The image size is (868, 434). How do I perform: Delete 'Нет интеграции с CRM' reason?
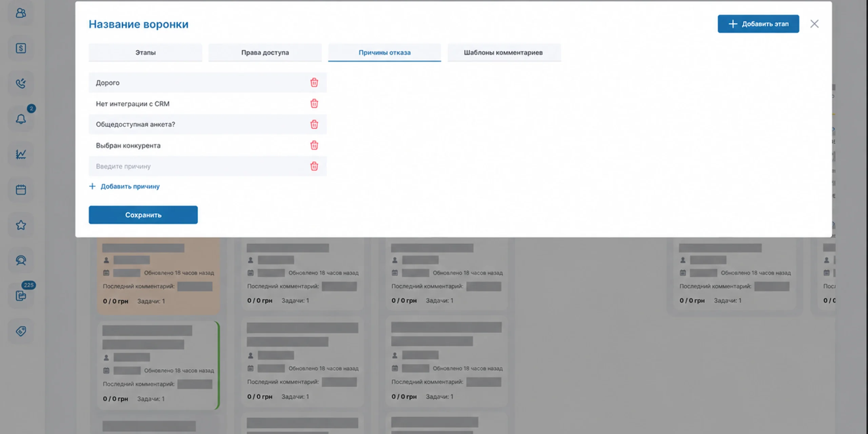pos(314,103)
